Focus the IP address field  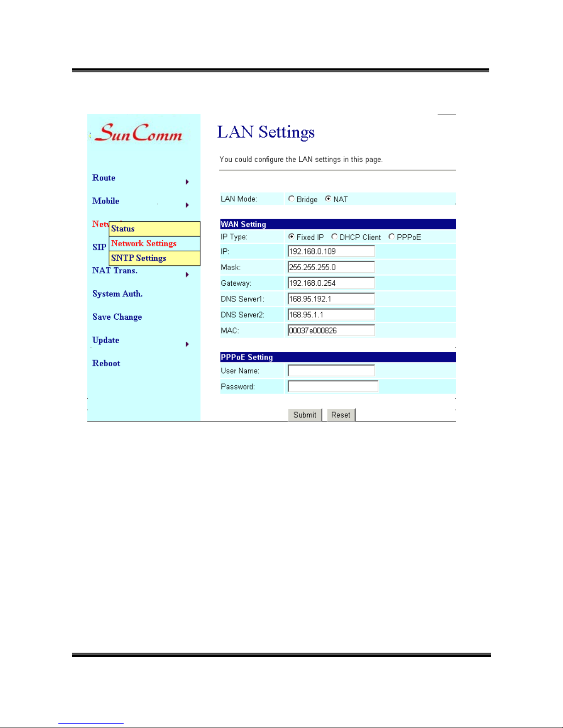[331, 251]
